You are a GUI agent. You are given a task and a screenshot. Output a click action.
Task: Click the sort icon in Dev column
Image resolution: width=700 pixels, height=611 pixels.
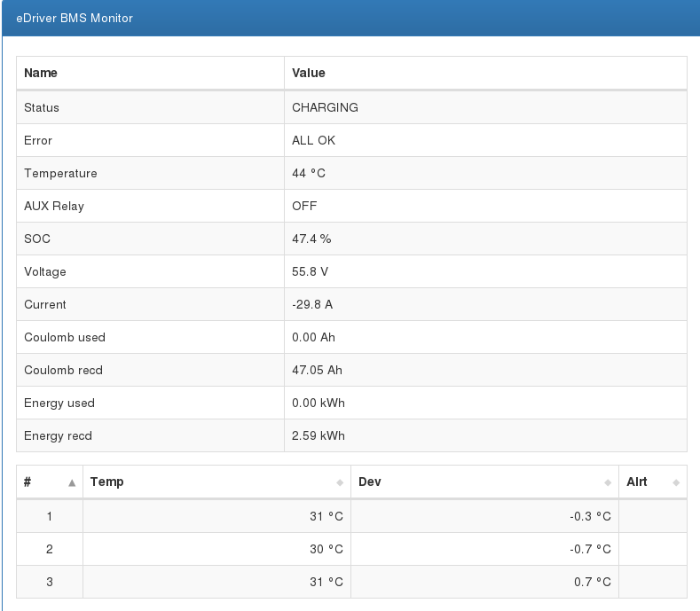[608, 482]
